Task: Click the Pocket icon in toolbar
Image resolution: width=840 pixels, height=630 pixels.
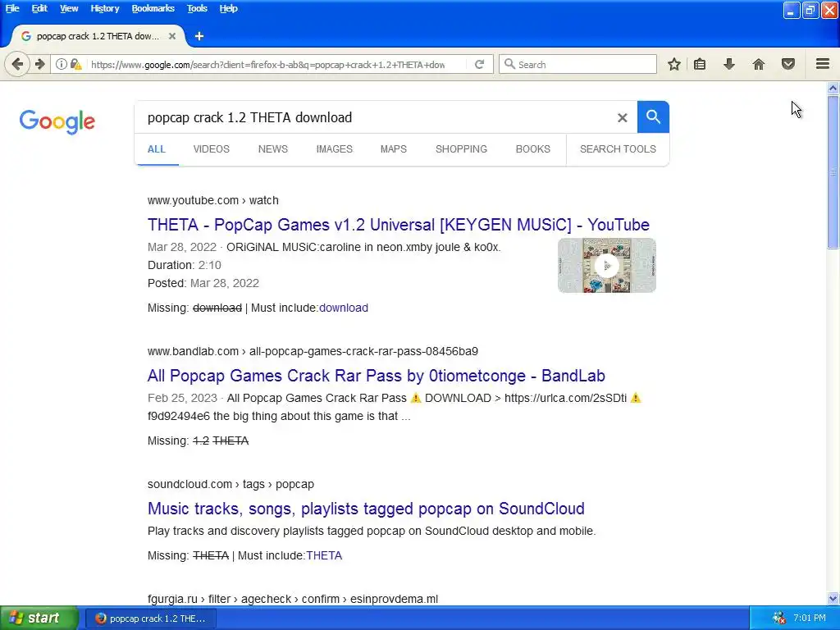Action: click(788, 64)
